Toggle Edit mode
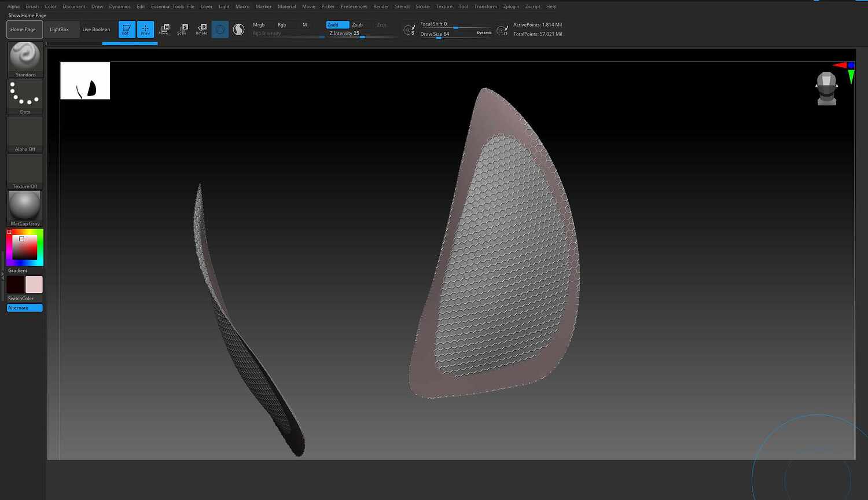Viewport: 868px width, 500px height. tap(126, 29)
